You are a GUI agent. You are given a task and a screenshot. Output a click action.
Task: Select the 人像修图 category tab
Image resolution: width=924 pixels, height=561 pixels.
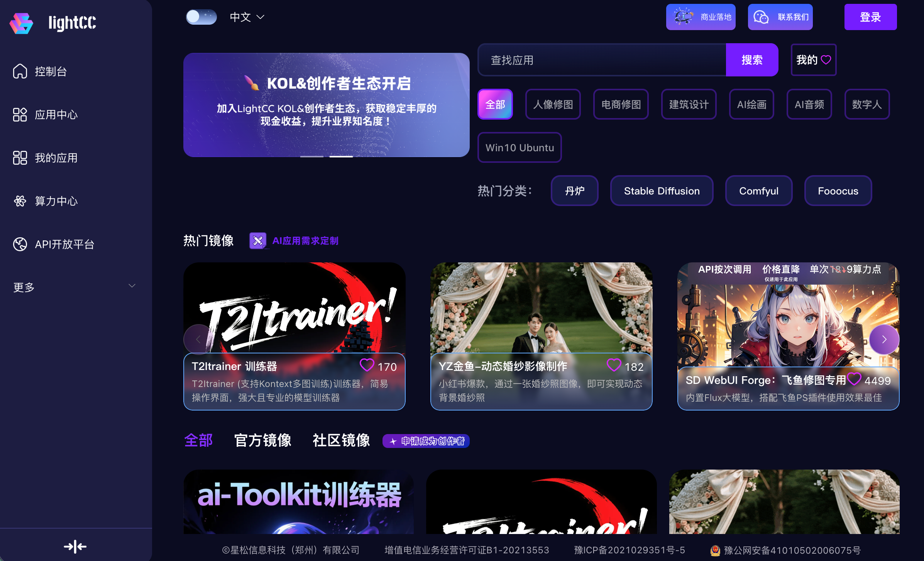pos(553,104)
